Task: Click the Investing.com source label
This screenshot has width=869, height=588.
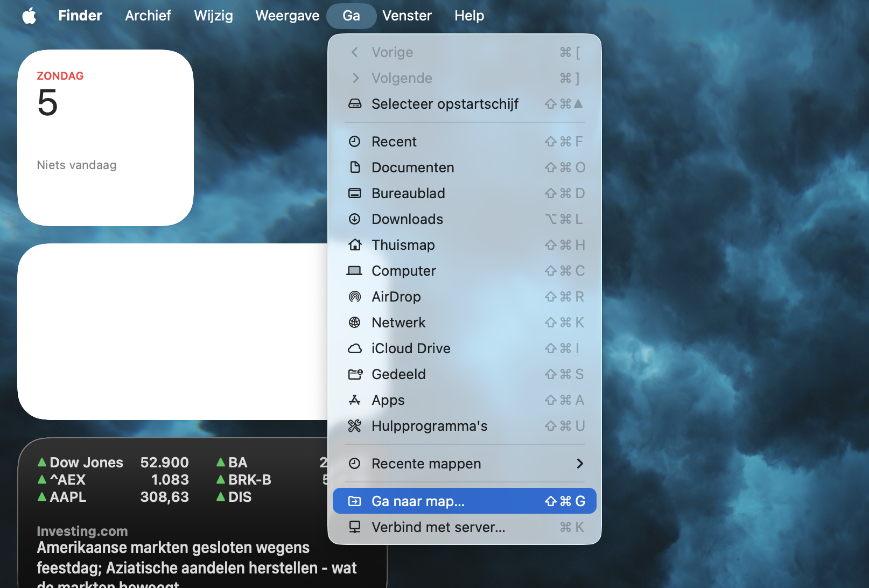Action: point(82,531)
